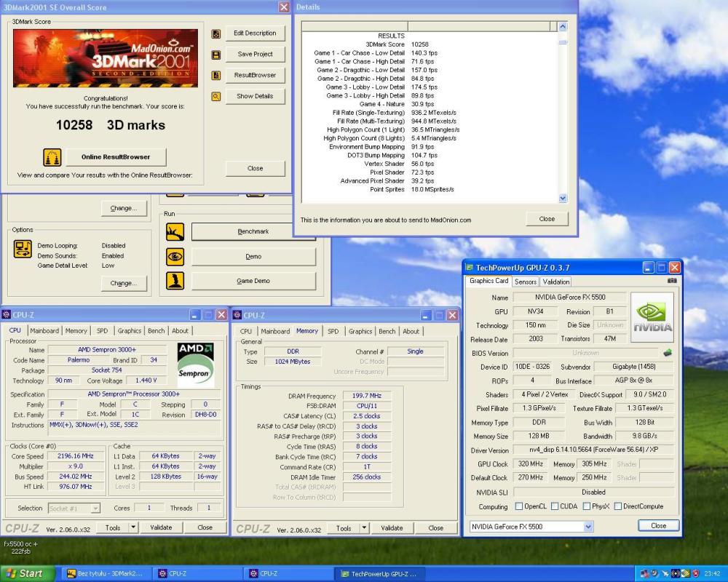Viewport: 728px width, 582px height.
Task: Click the Show Details magnifier icon
Action: coord(215,96)
